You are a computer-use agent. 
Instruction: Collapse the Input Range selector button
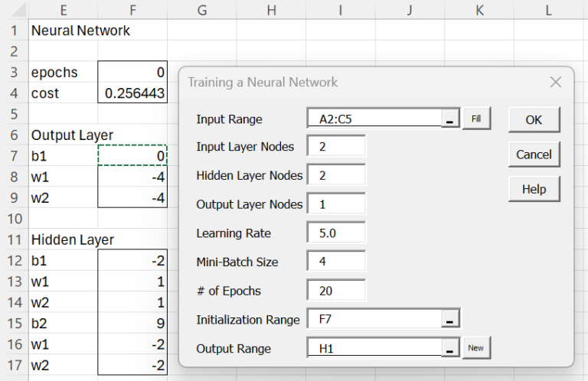(450, 120)
